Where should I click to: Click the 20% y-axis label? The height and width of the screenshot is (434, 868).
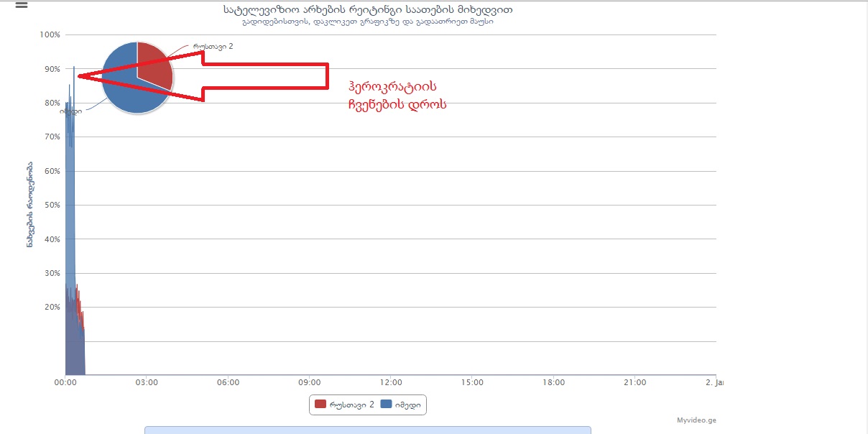tap(52, 307)
